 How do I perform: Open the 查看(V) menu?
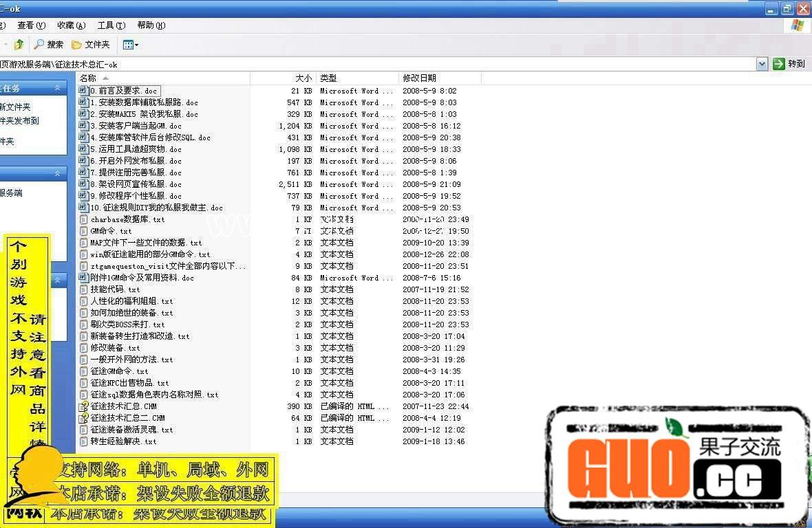tap(31, 25)
